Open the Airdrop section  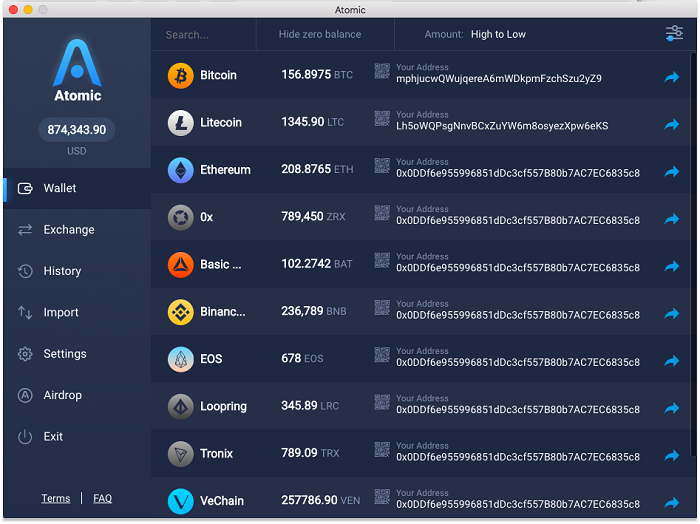[77, 395]
